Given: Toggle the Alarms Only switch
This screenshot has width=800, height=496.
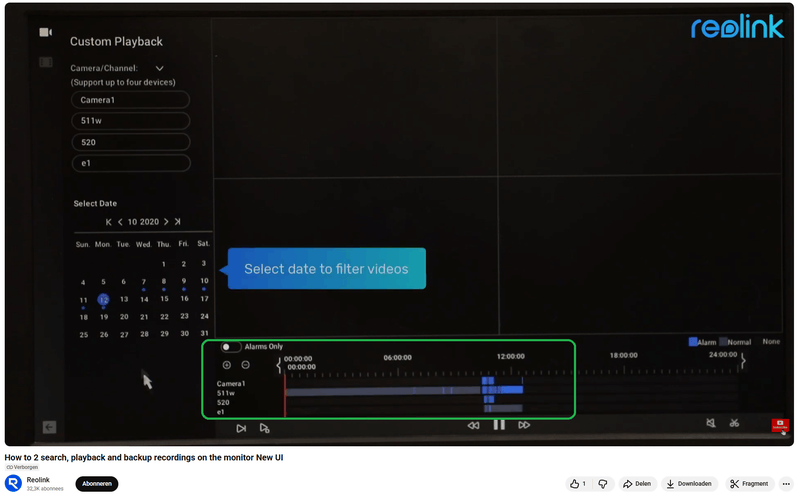Looking at the screenshot, I should point(230,347).
